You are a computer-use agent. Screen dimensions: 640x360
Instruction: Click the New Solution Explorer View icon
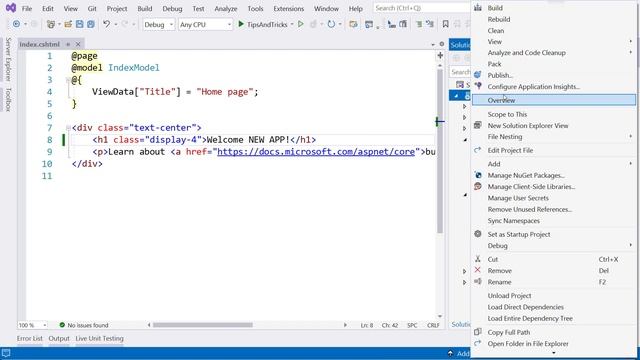click(478, 125)
